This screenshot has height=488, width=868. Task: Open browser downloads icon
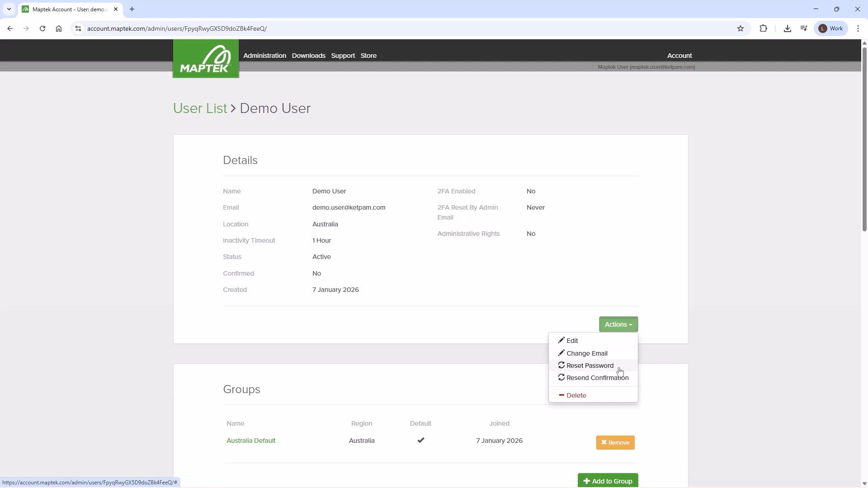coord(788,28)
